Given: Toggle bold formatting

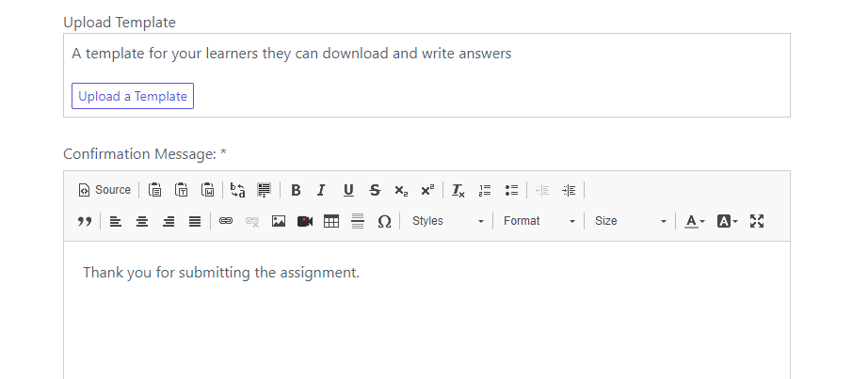Looking at the screenshot, I should 296,190.
